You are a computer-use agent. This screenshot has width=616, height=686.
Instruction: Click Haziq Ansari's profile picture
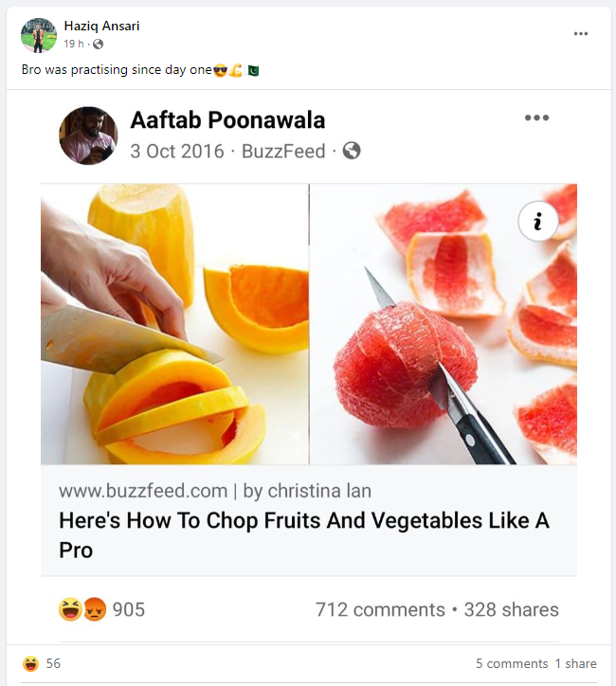point(39,35)
